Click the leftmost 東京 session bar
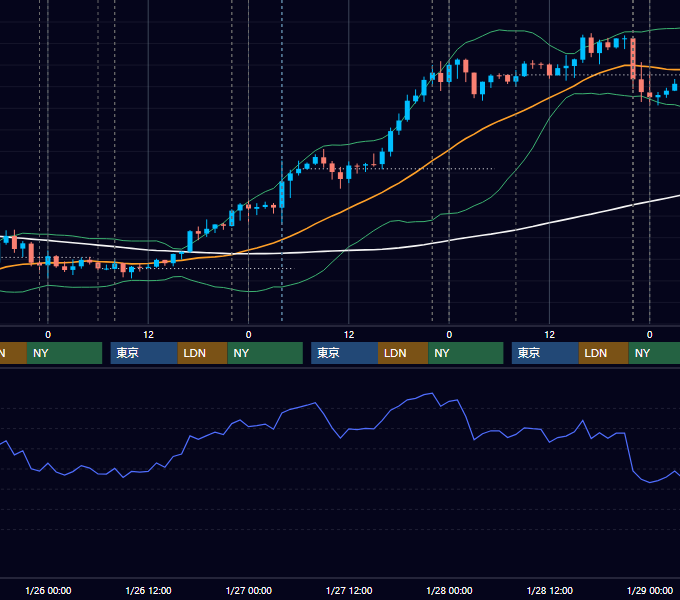The image size is (680, 600). (144, 353)
